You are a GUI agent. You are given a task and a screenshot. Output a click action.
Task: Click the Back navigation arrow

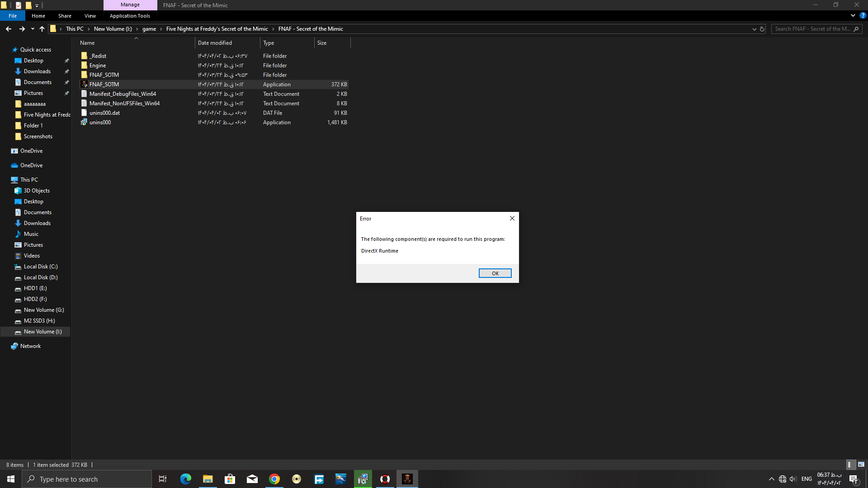9,29
